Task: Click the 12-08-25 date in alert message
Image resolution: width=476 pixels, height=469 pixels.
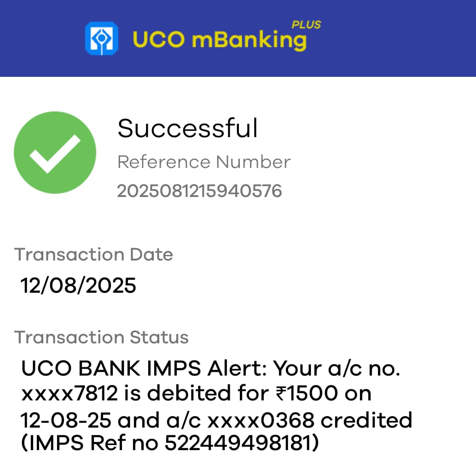Action: click(x=67, y=420)
